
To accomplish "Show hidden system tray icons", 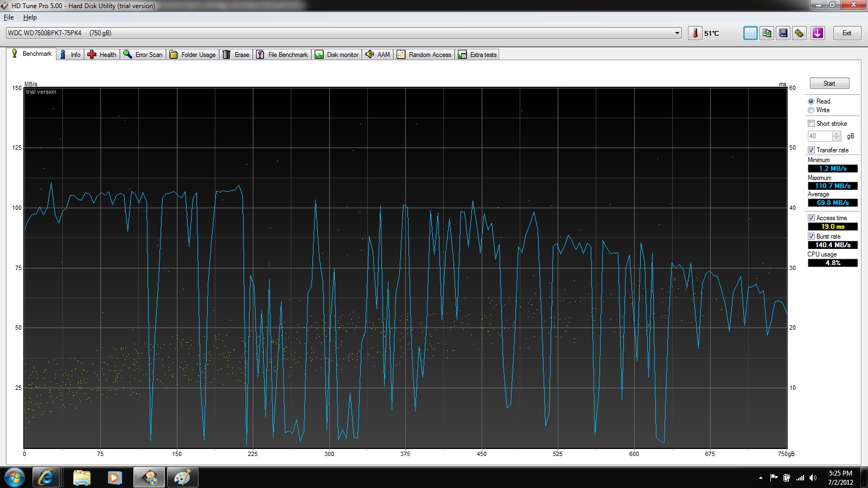I will click(x=761, y=478).
